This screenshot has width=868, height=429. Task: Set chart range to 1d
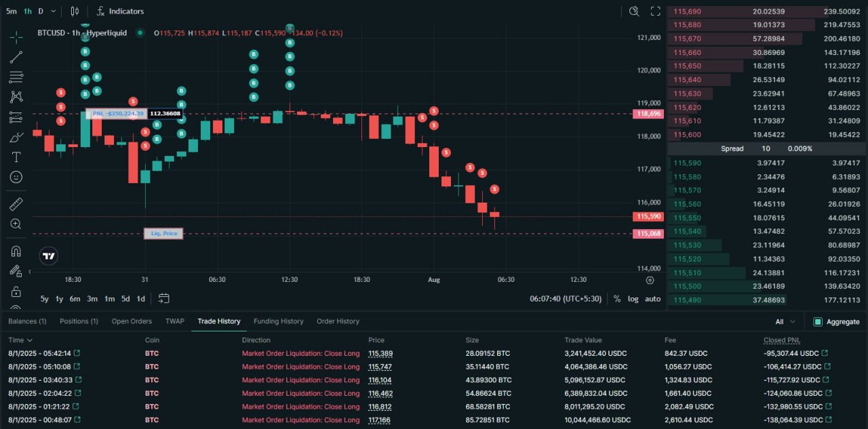141,299
